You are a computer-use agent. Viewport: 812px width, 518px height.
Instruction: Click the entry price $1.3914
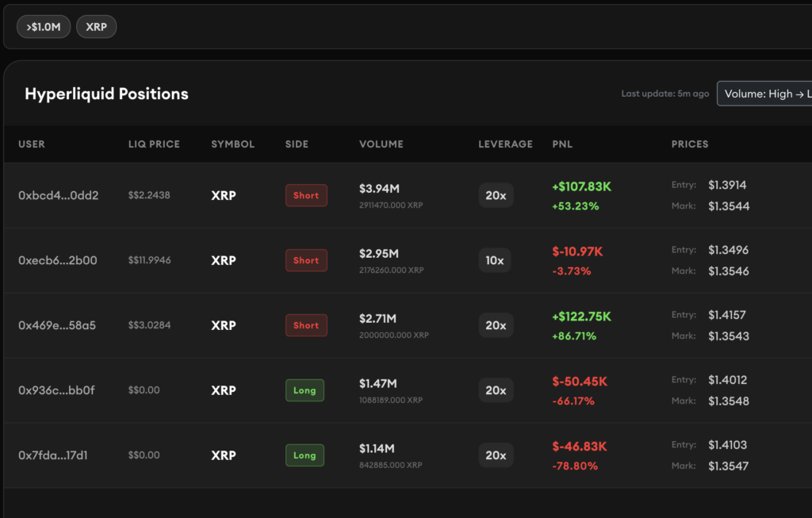728,185
